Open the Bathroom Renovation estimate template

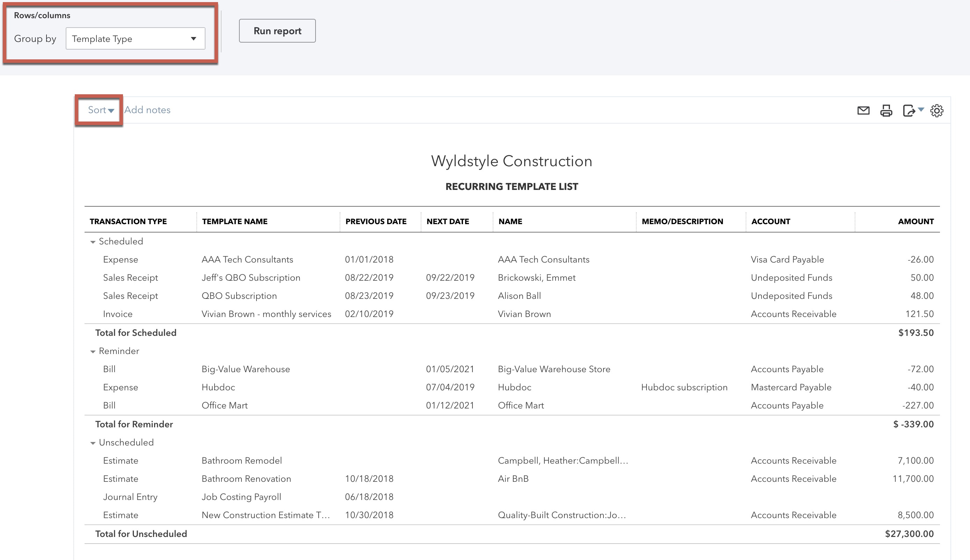click(x=246, y=479)
